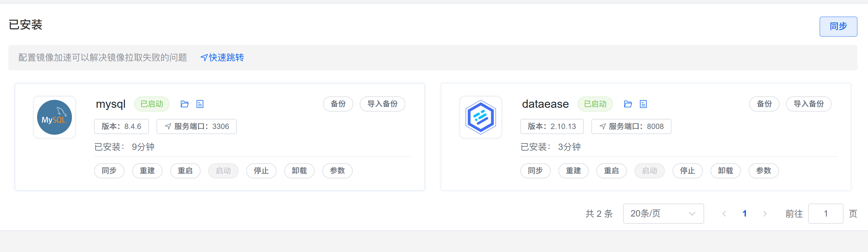Open the dataease log document icon
Screen dimensions: 868x252
pyautogui.click(x=643, y=104)
